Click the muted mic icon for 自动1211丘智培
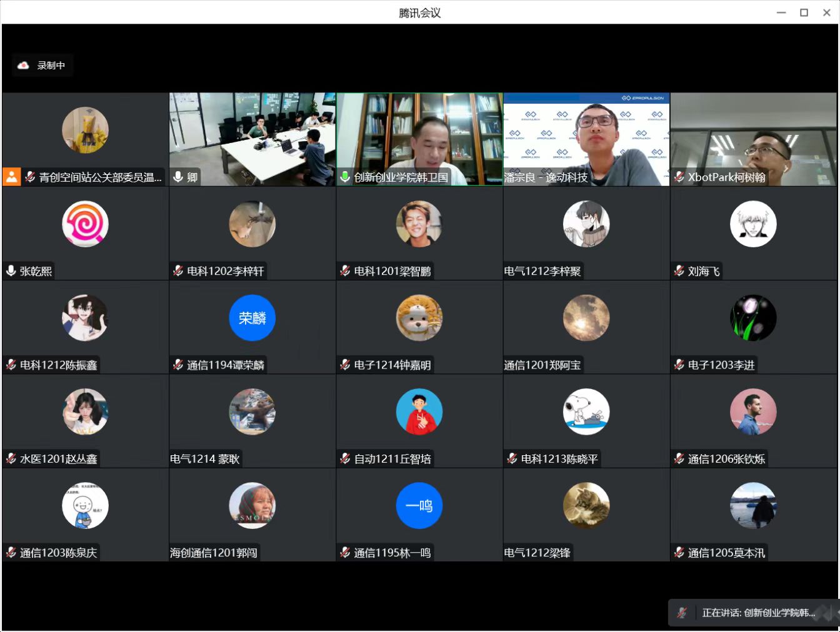Viewport: 840px width, 632px height. click(344, 458)
